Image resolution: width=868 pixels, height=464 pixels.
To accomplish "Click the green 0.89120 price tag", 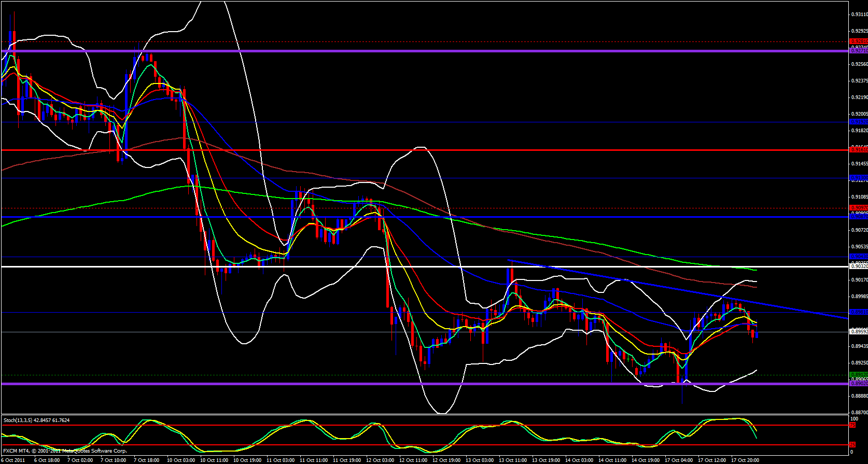I will click(x=859, y=375).
